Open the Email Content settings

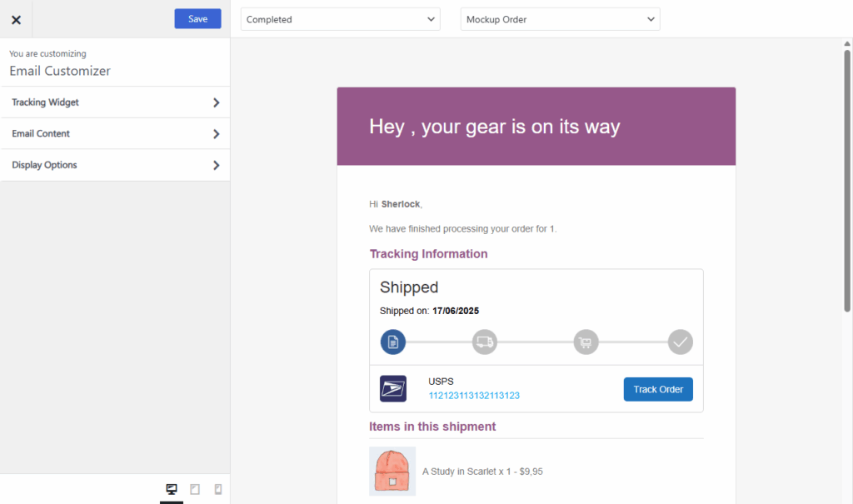point(115,133)
